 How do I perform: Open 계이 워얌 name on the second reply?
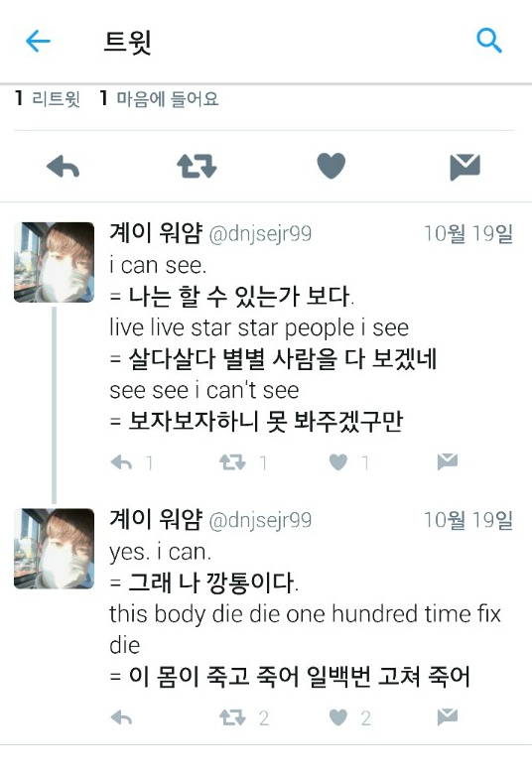pyautogui.click(x=156, y=519)
